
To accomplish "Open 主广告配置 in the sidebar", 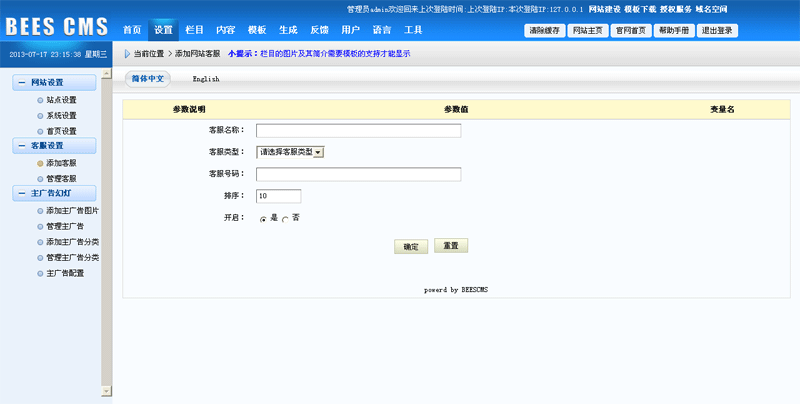I will tap(65, 273).
